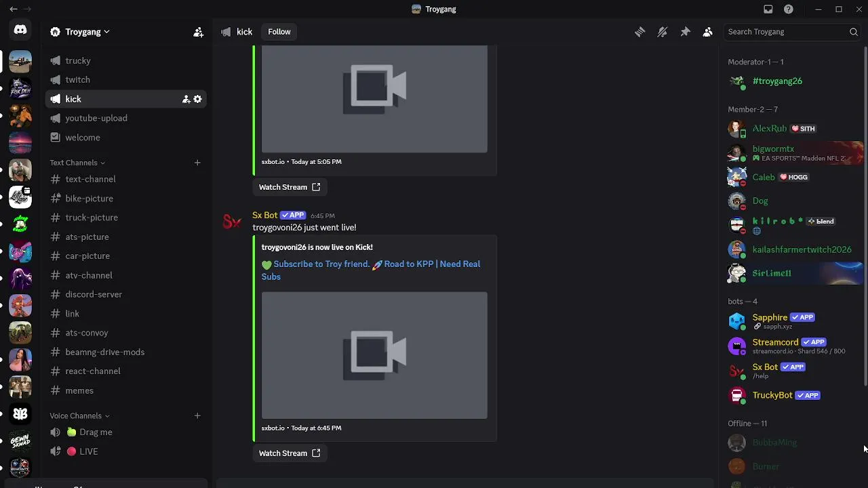Open bigwormtx member profile
This screenshot has width=868, height=488.
792,153
